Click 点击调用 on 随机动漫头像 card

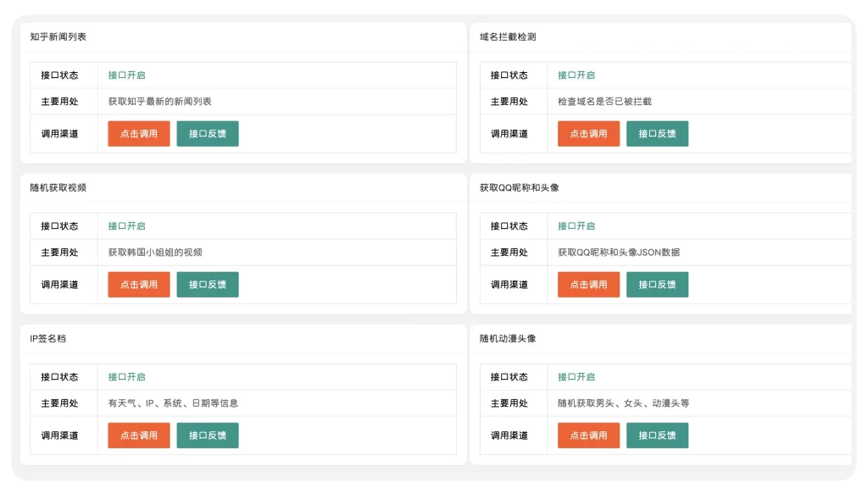click(x=588, y=435)
